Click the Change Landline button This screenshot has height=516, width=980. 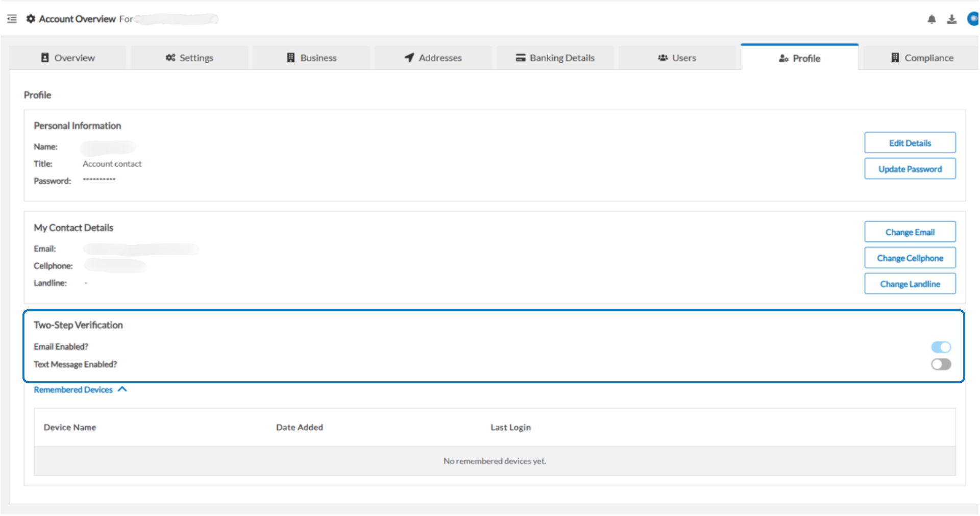click(910, 284)
